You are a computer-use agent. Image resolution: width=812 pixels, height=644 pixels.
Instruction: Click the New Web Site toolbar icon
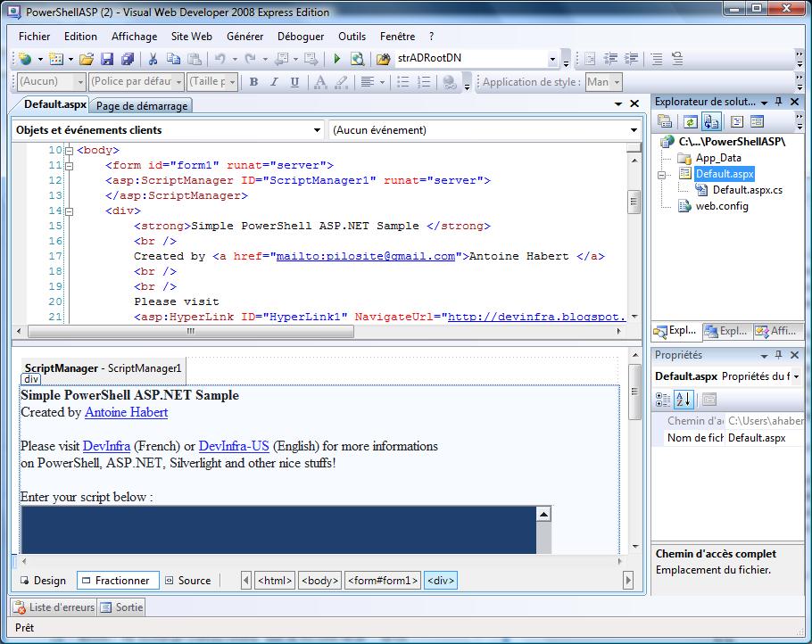(x=25, y=59)
